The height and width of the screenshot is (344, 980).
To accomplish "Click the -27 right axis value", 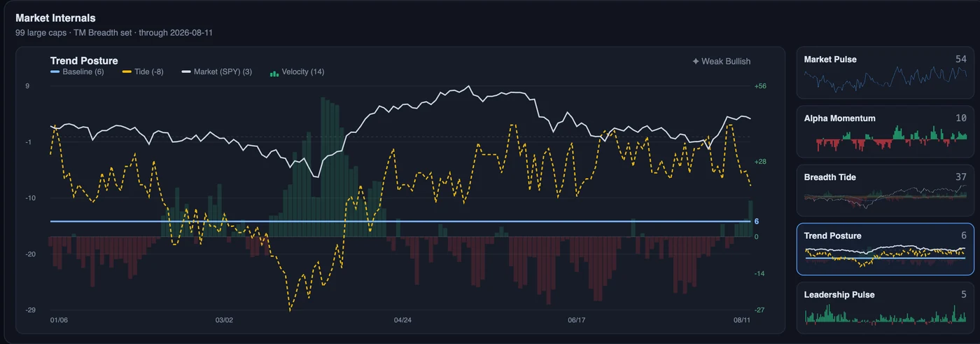I will coord(759,310).
